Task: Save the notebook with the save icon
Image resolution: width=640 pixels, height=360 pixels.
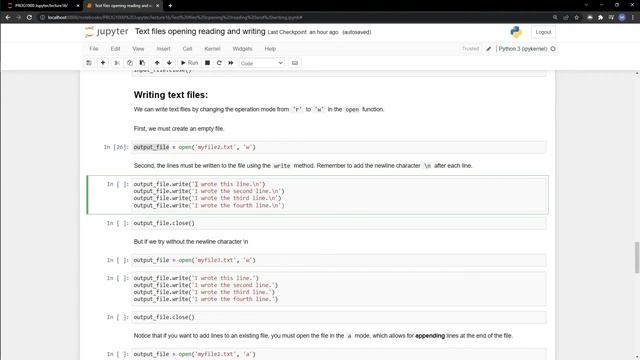Action: click(89, 63)
